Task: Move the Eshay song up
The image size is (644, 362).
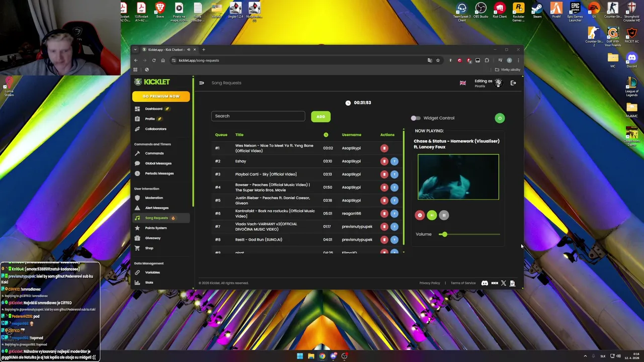Action: click(394, 161)
